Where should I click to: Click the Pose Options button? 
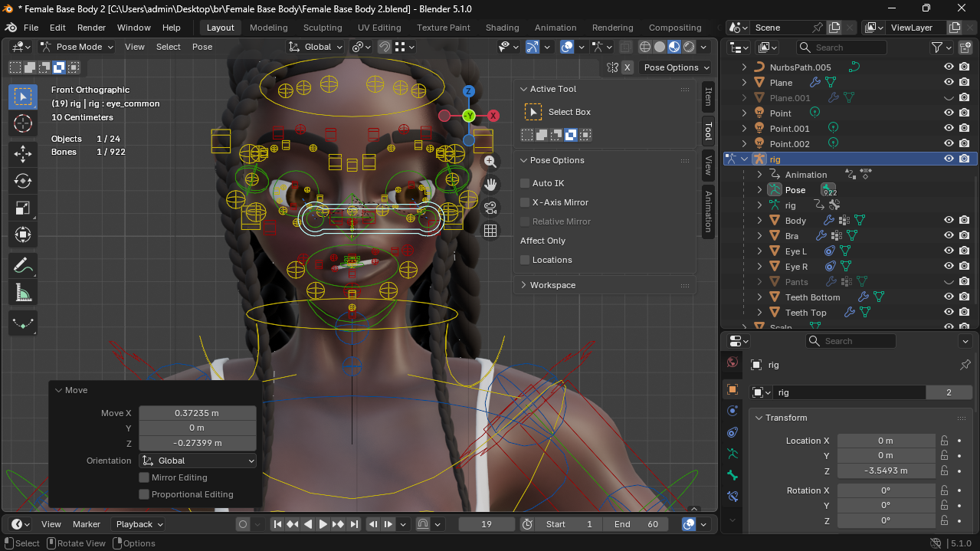pos(674,67)
